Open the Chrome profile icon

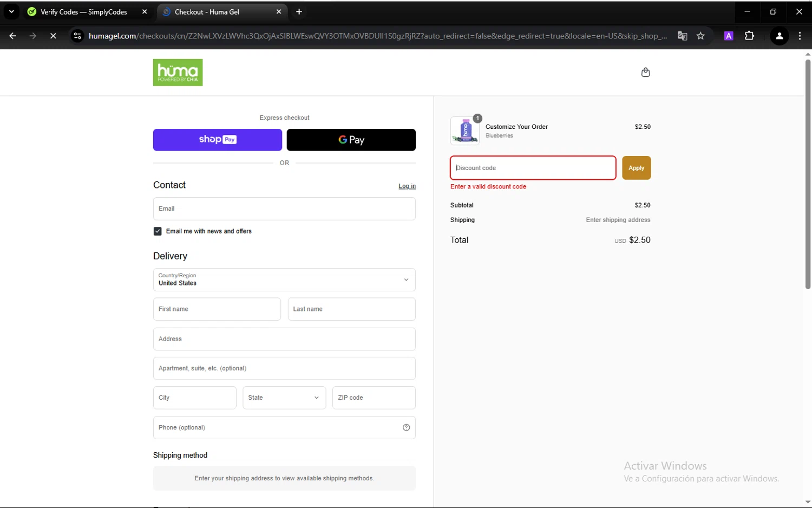pyautogui.click(x=779, y=36)
